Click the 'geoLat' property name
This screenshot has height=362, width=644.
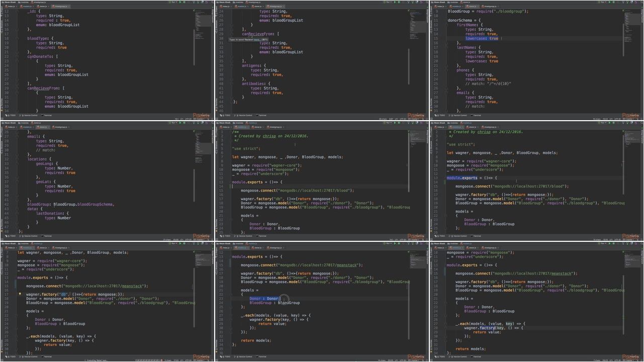click(x=43, y=182)
